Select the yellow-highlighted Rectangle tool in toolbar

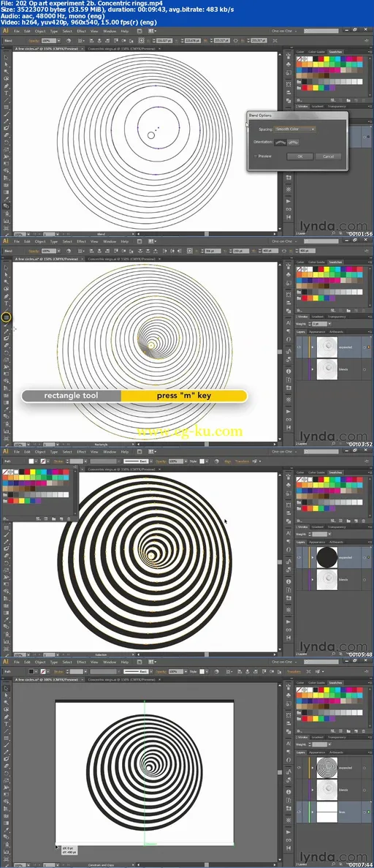point(7,318)
